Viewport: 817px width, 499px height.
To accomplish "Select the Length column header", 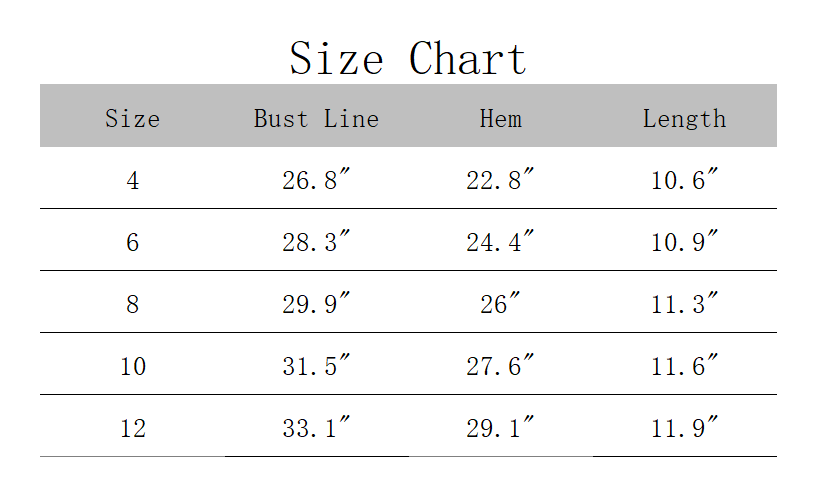I will tap(684, 119).
